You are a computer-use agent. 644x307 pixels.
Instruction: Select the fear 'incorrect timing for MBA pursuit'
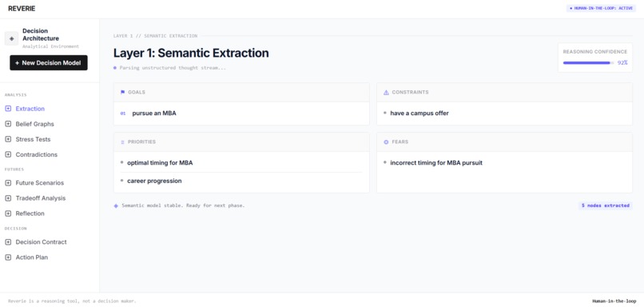(436, 163)
